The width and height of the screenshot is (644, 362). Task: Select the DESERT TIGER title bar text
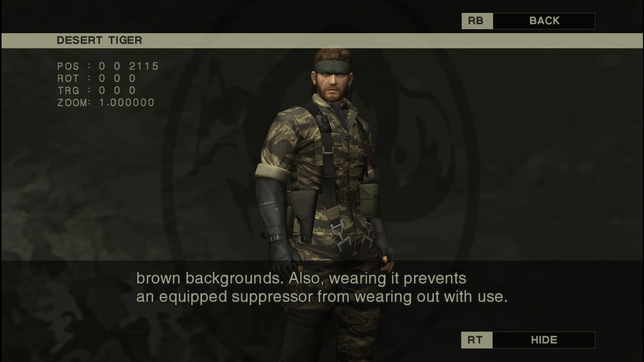click(x=99, y=40)
